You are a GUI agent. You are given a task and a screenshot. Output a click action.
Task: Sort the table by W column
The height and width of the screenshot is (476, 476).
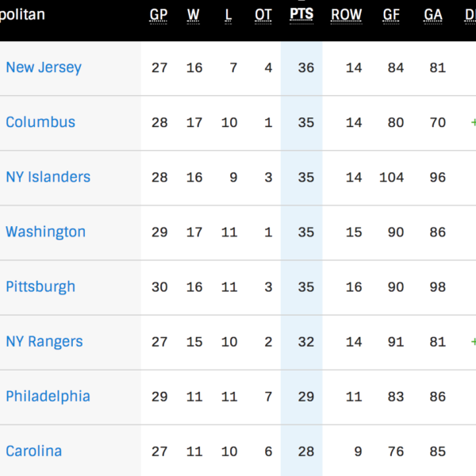click(x=194, y=15)
